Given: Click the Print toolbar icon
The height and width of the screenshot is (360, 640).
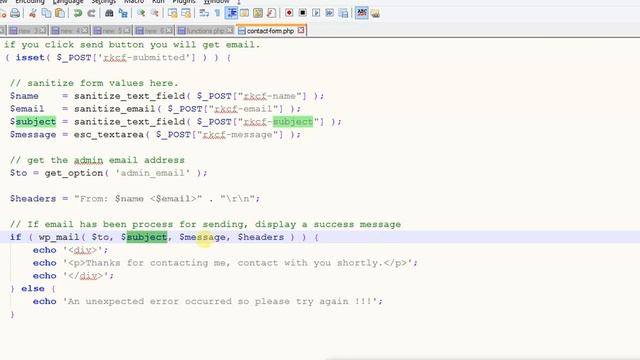Looking at the screenshot, I should click(15, 13).
